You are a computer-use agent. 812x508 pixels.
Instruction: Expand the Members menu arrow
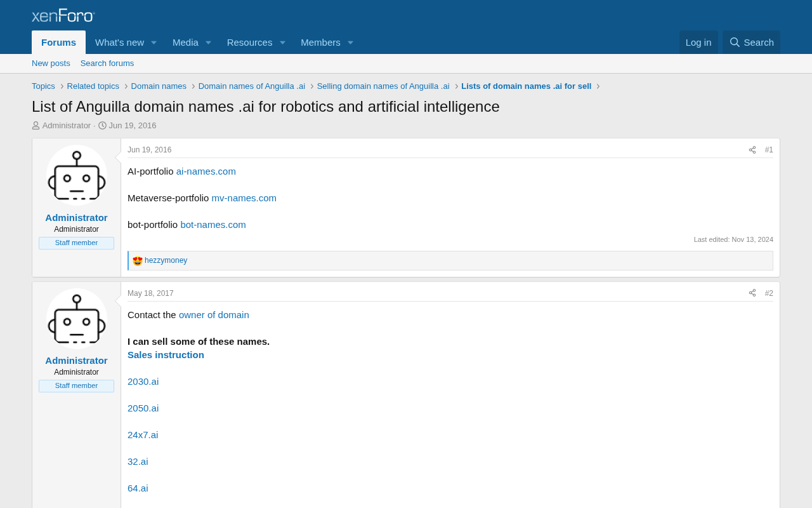[350, 43]
